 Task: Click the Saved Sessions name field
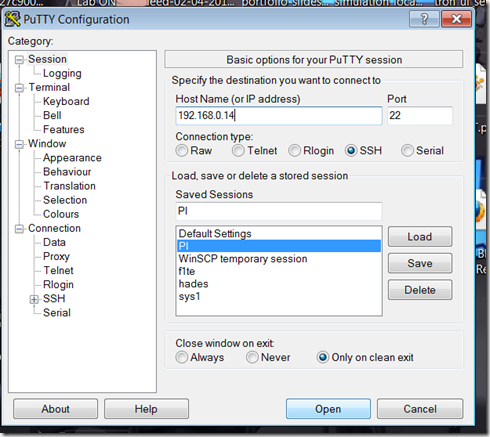tap(279, 211)
